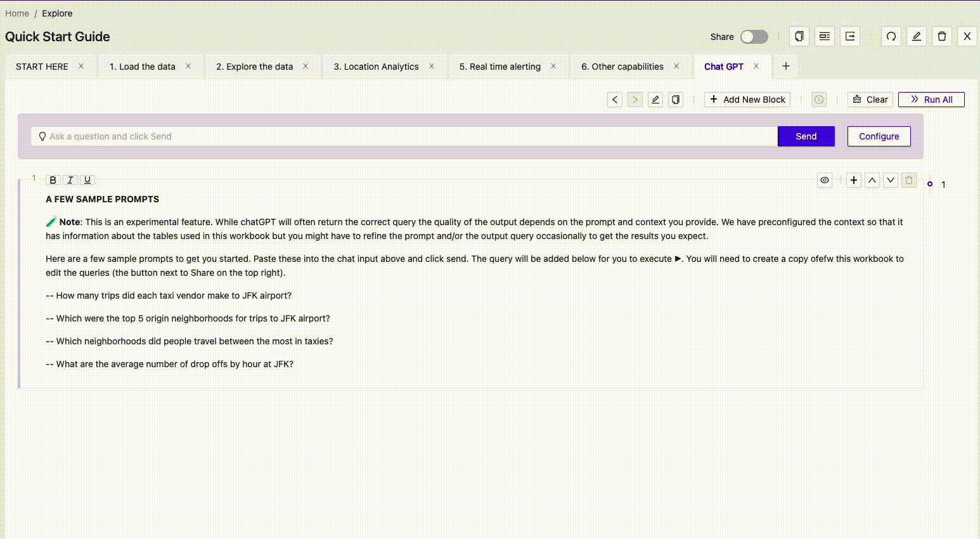Click the Run All button
Screen dimensions: 980x539
(931, 100)
